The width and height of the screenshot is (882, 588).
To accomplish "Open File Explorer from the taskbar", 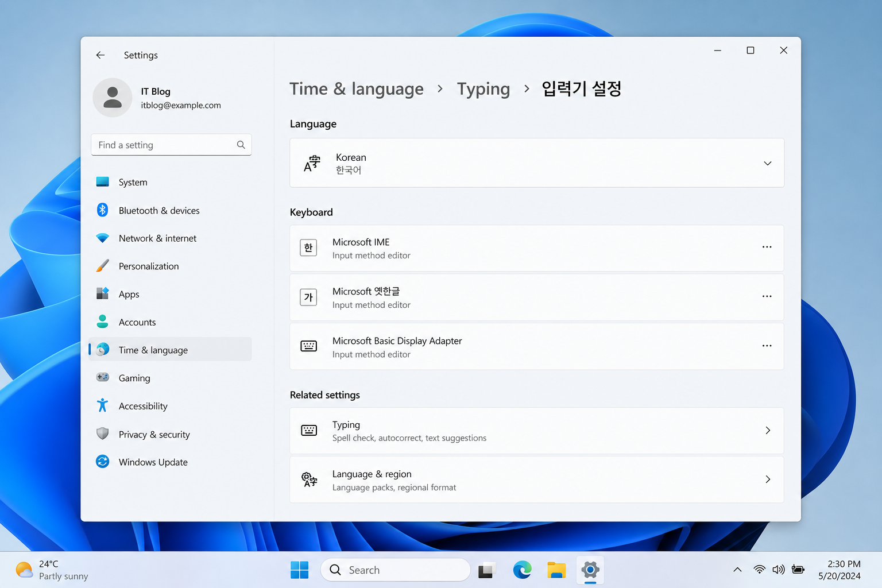I will point(556,570).
